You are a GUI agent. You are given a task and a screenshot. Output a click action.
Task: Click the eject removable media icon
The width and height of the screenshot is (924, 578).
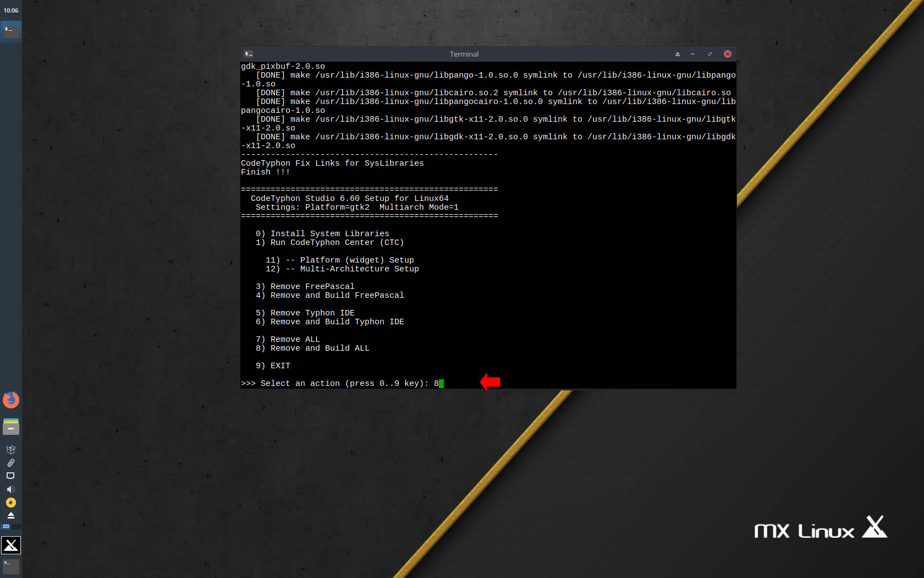[10, 515]
